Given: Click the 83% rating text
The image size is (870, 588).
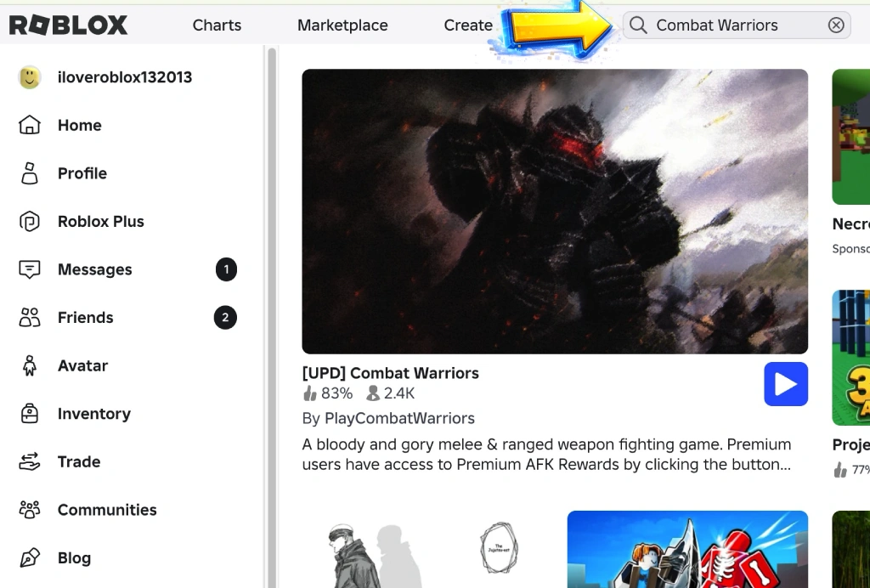Looking at the screenshot, I should tap(336, 393).
